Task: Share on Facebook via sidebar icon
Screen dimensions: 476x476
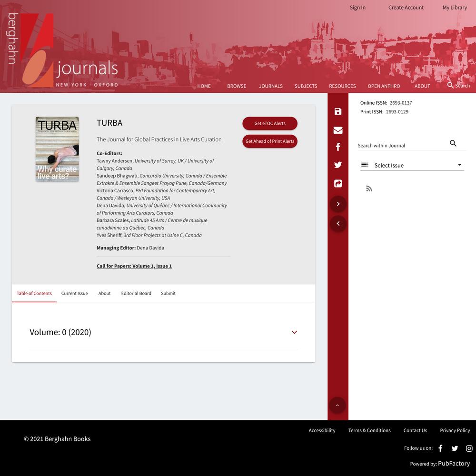Action: click(x=338, y=147)
